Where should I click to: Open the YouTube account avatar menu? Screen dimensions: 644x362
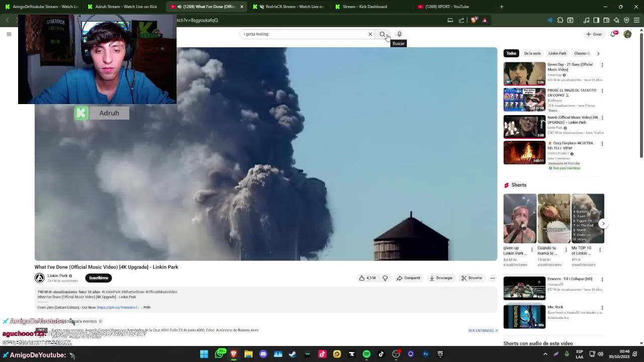(x=627, y=34)
